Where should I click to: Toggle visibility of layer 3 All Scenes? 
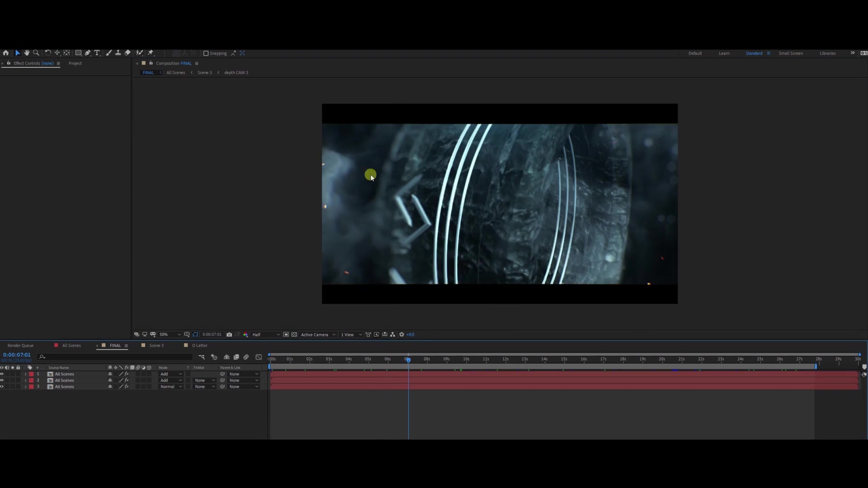pyautogui.click(x=2, y=387)
